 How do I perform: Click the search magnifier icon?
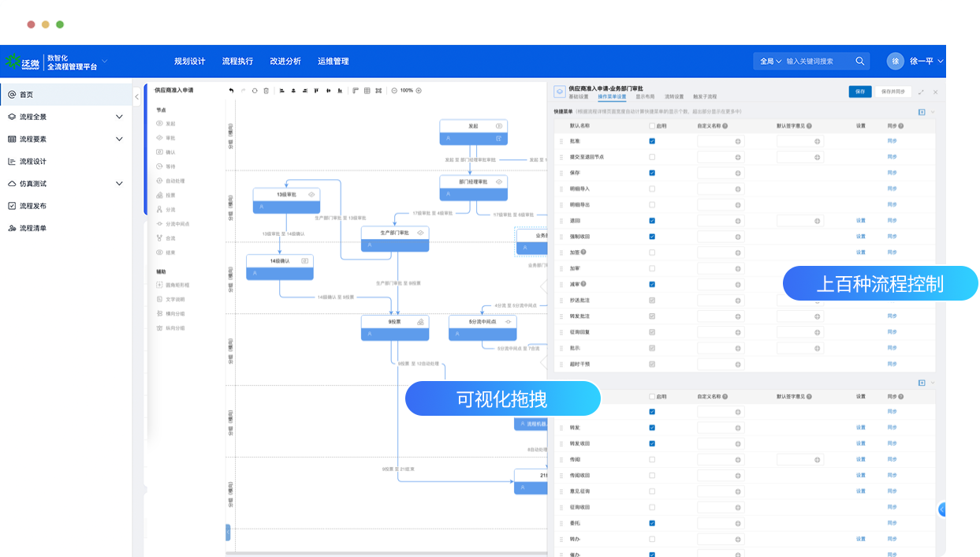859,61
